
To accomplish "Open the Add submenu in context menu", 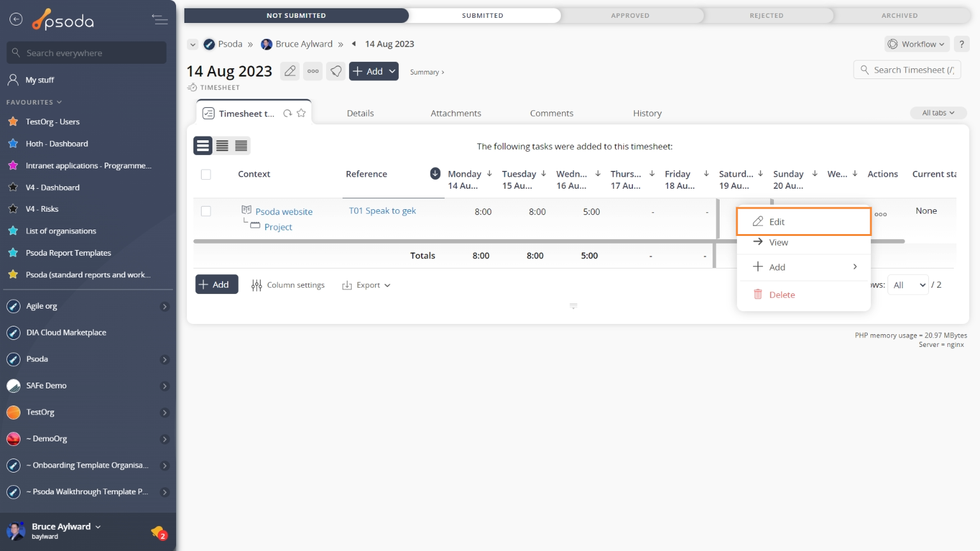I will [803, 267].
